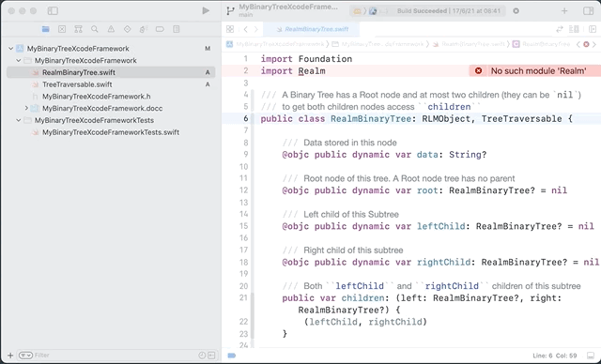
Task: Toggle code review arrows button
Action: 560,29
